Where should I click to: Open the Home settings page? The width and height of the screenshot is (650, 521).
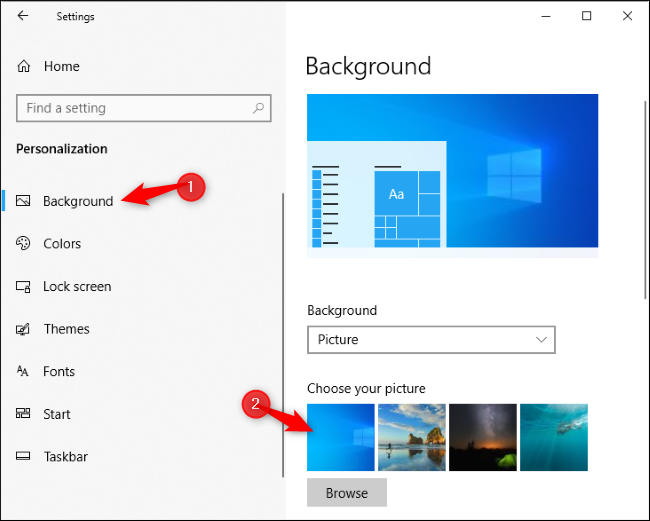(x=61, y=66)
